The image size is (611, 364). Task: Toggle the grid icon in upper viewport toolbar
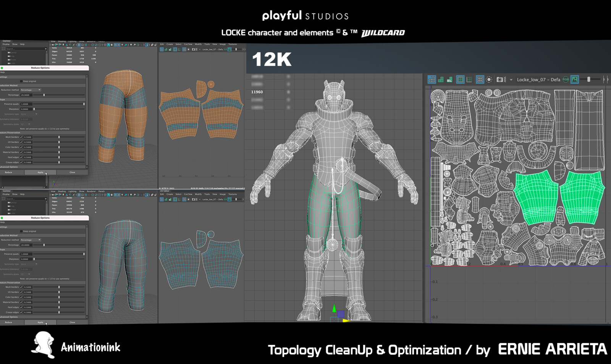79,45
